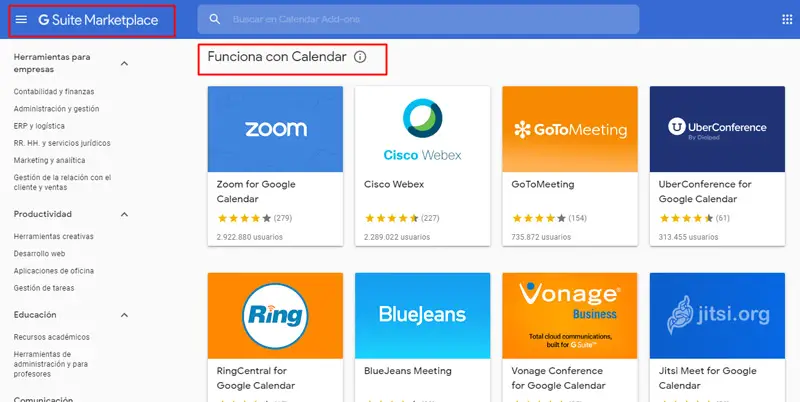The image size is (800, 402).
Task: Open the UberConference logo tile
Action: point(717,128)
